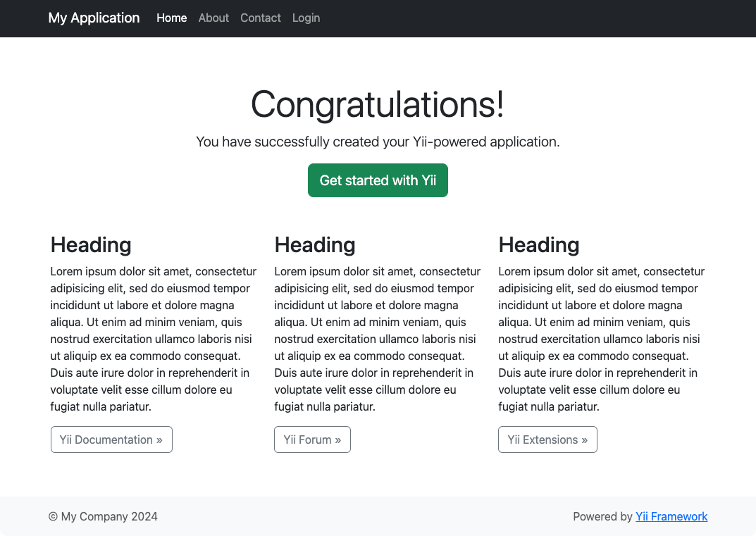Visit Yii Extensions via its button
The width and height of the screenshot is (756, 536).
point(547,440)
